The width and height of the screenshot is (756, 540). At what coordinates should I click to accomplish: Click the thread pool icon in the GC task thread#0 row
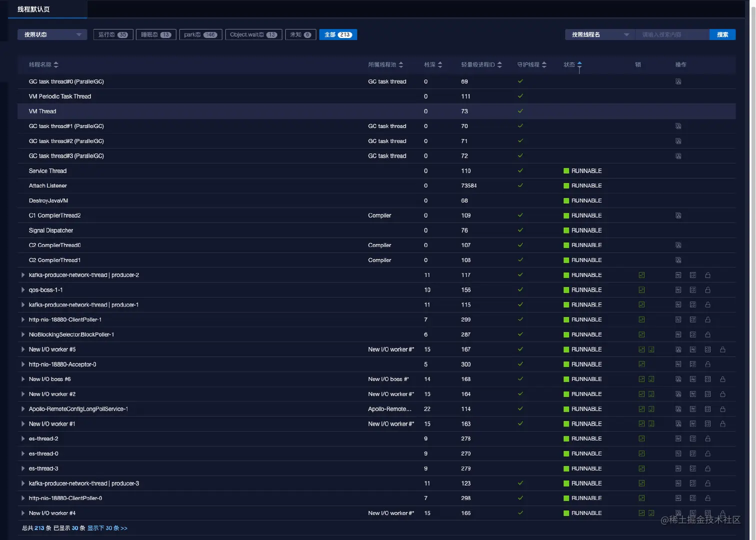click(x=678, y=82)
